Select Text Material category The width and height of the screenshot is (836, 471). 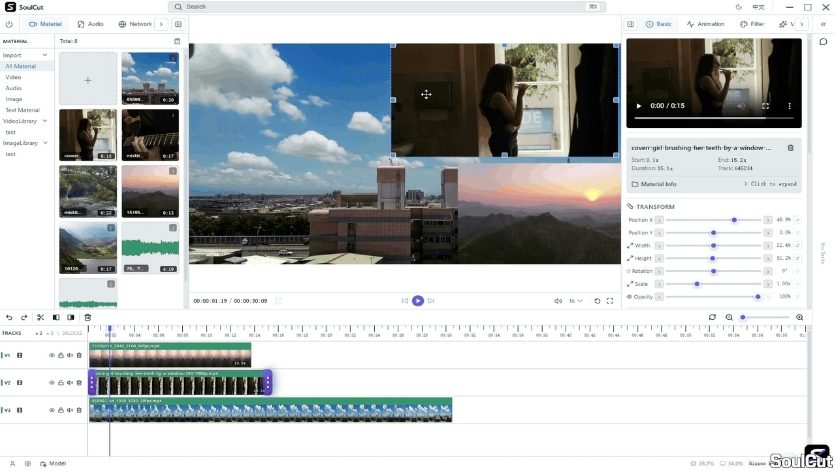22,110
